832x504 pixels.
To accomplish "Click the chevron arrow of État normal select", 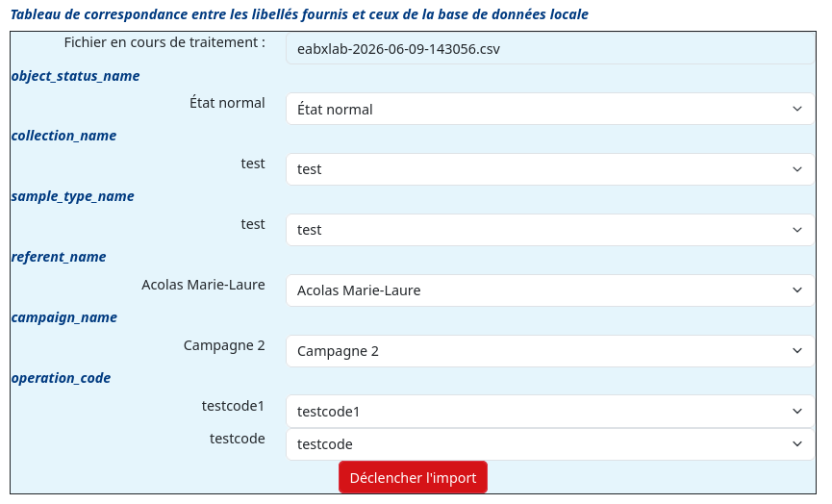I will click(797, 109).
